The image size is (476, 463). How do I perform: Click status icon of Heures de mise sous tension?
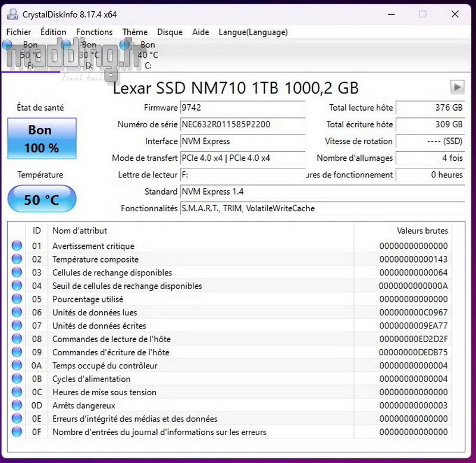[x=17, y=392]
